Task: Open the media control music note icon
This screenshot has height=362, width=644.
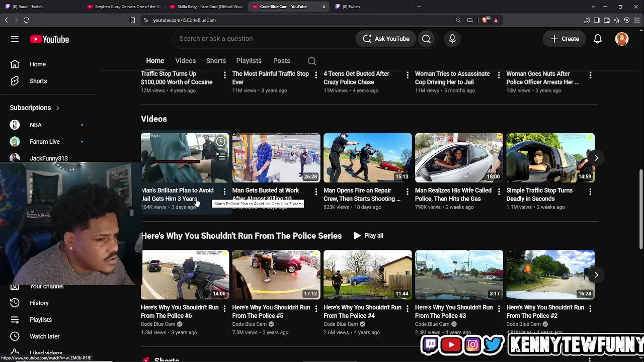Action: pyautogui.click(x=587, y=20)
